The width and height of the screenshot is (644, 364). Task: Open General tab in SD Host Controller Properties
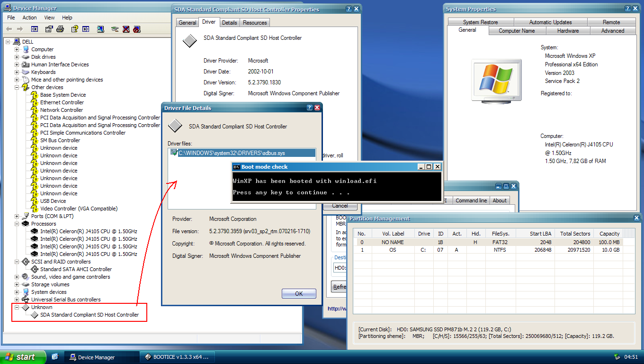[x=188, y=22]
